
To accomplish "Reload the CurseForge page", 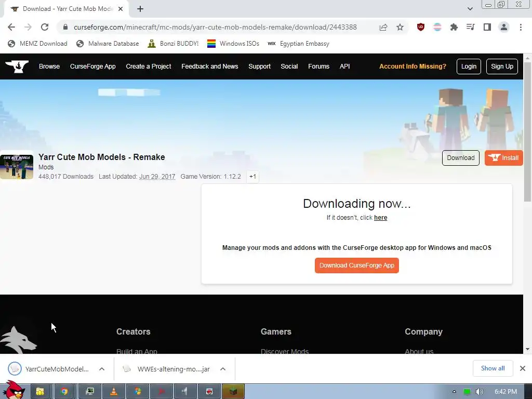I will (x=45, y=27).
